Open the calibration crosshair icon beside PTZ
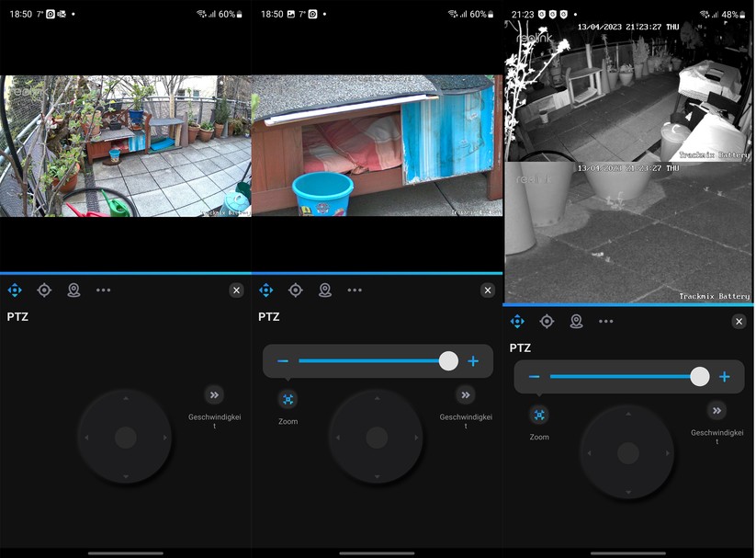756x558 pixels. (44, 290)
